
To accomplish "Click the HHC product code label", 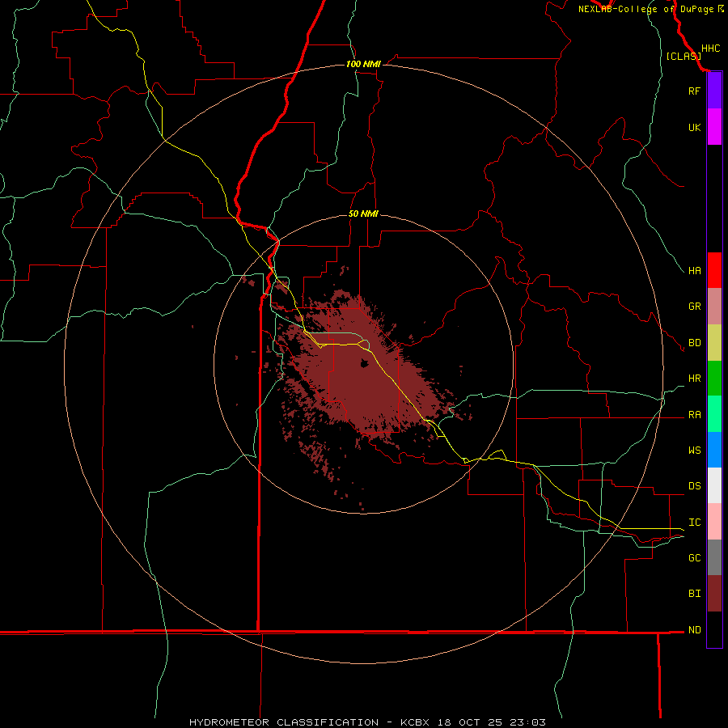I will [x=710, y=49].
